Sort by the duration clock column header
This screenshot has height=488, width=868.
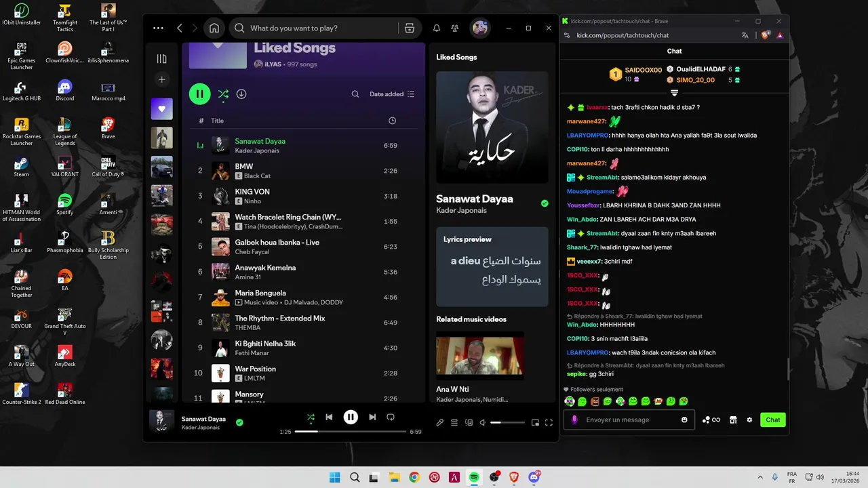point(392,121)
